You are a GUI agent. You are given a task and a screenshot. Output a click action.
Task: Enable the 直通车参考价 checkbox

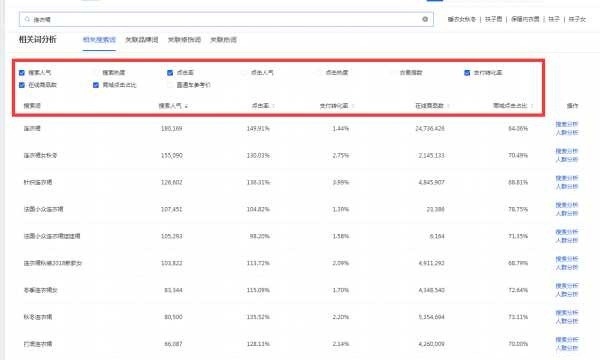click(x=170, y=85)
